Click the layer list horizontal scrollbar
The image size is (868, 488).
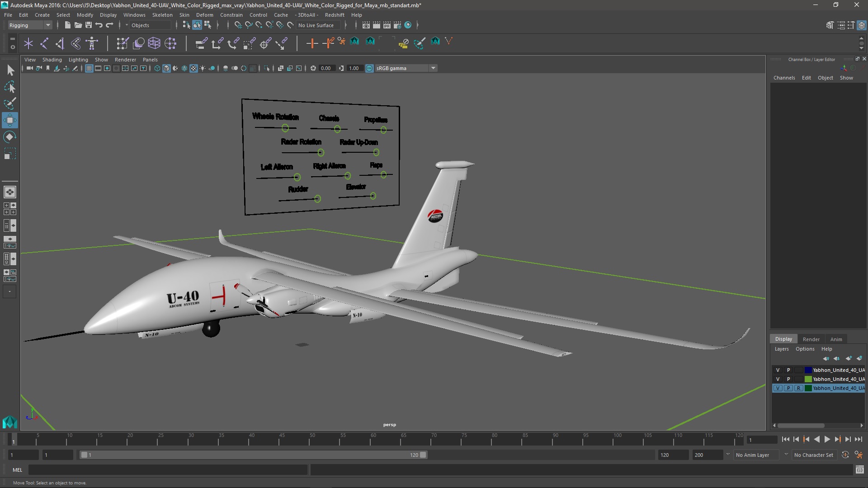pyautogui.click(x=801, y=426)
